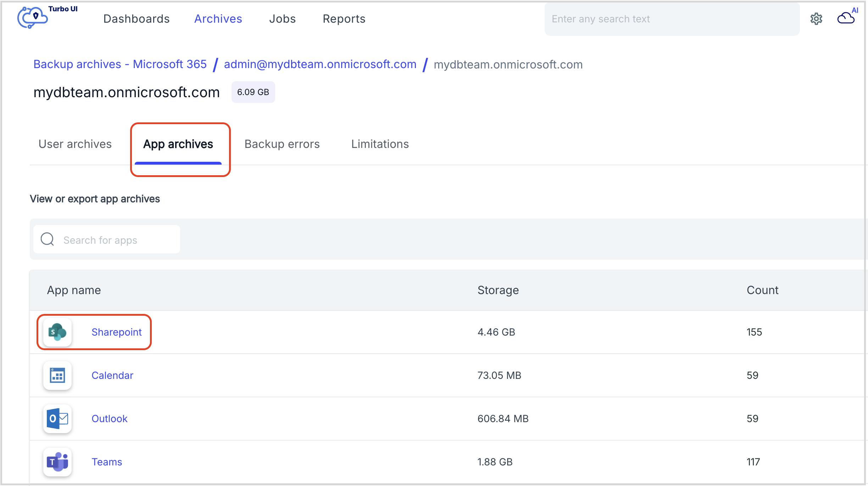868x486 pixels.
Task: Go to Dashboards in top navigation
Action: 137,19
